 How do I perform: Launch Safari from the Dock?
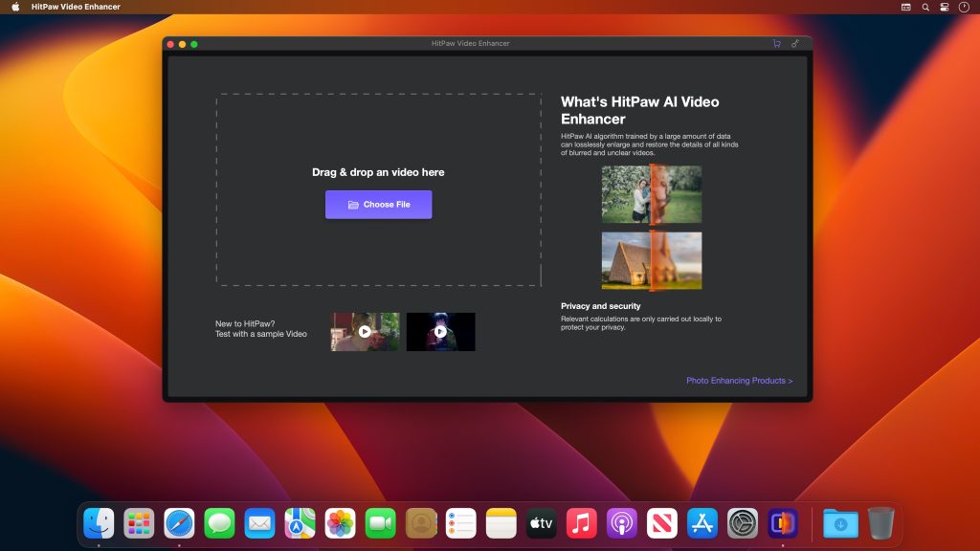click(179, 523)
